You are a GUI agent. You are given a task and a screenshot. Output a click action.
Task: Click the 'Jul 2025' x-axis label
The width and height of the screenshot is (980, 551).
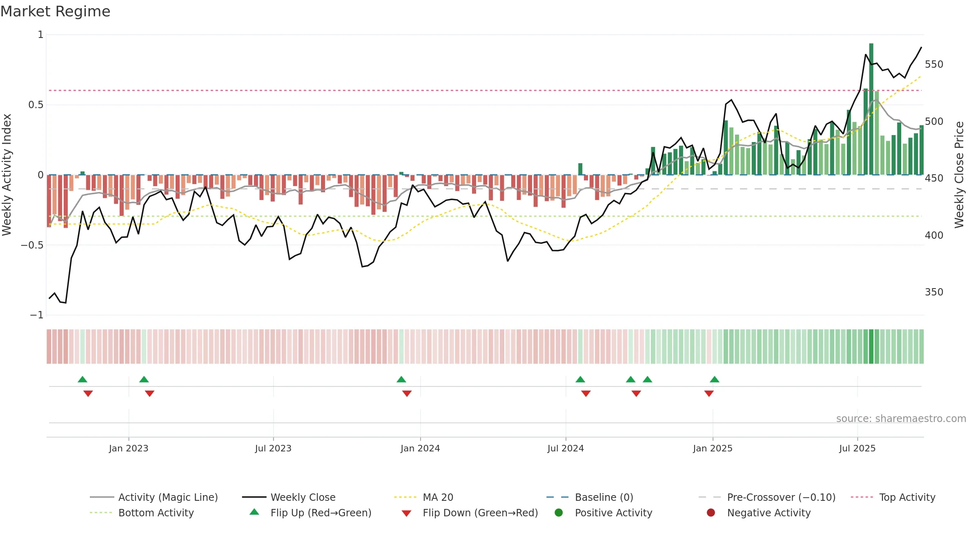(857, 448)
